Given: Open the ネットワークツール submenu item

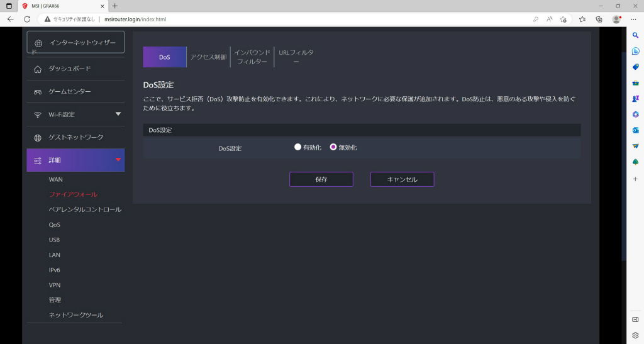Looking at the screenshot, I should coord(76,315).
